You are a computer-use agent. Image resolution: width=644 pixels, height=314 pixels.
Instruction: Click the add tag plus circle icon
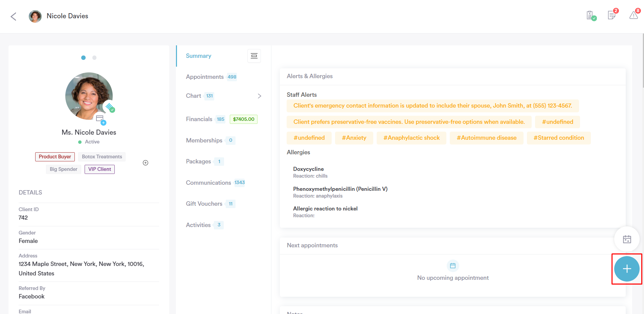pos(146,163)
